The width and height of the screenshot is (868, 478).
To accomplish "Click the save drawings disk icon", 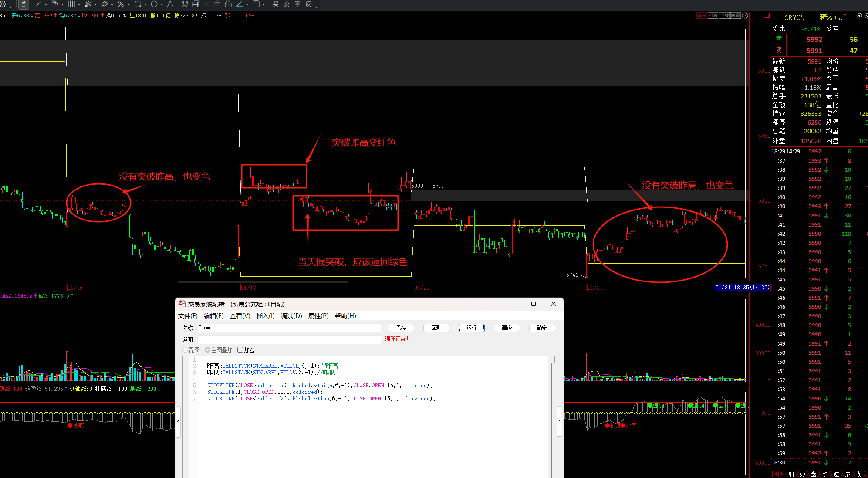I will point(256,4).
